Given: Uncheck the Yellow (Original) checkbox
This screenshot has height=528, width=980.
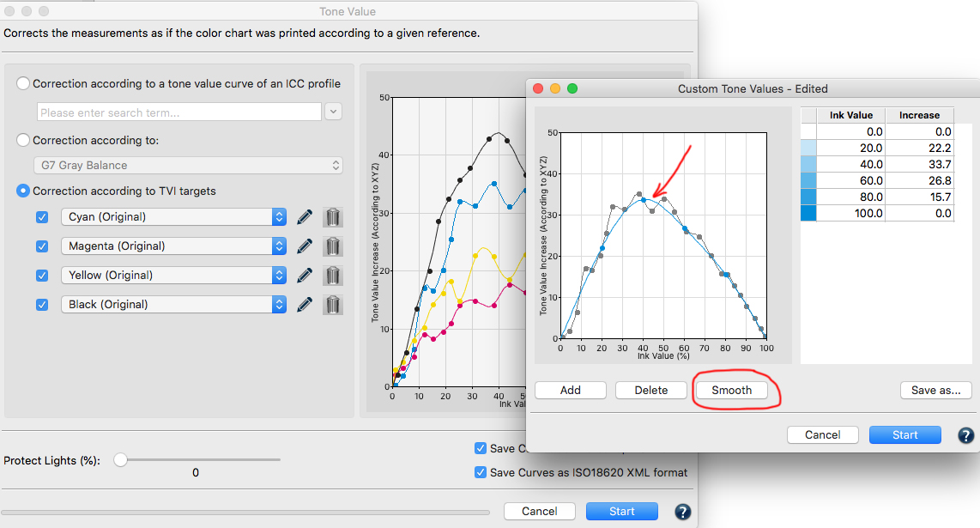Looking at the screenshot, I should point(42,276).
